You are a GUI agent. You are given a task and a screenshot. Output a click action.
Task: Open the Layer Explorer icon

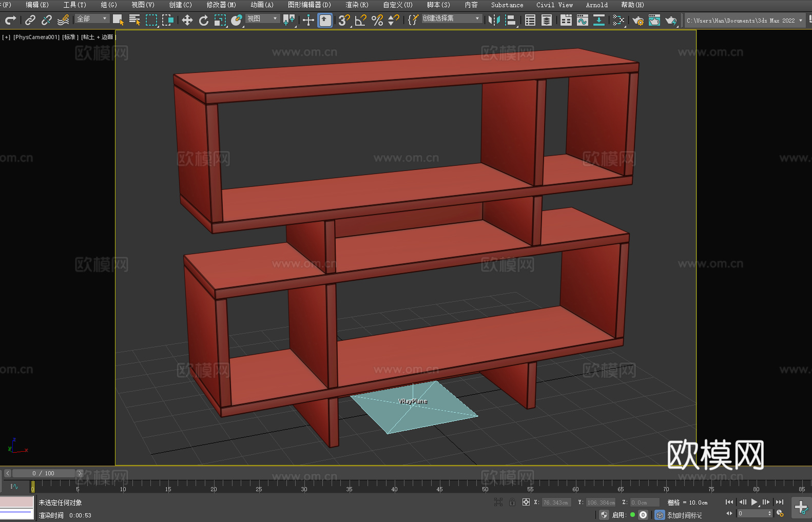(547, 20)
